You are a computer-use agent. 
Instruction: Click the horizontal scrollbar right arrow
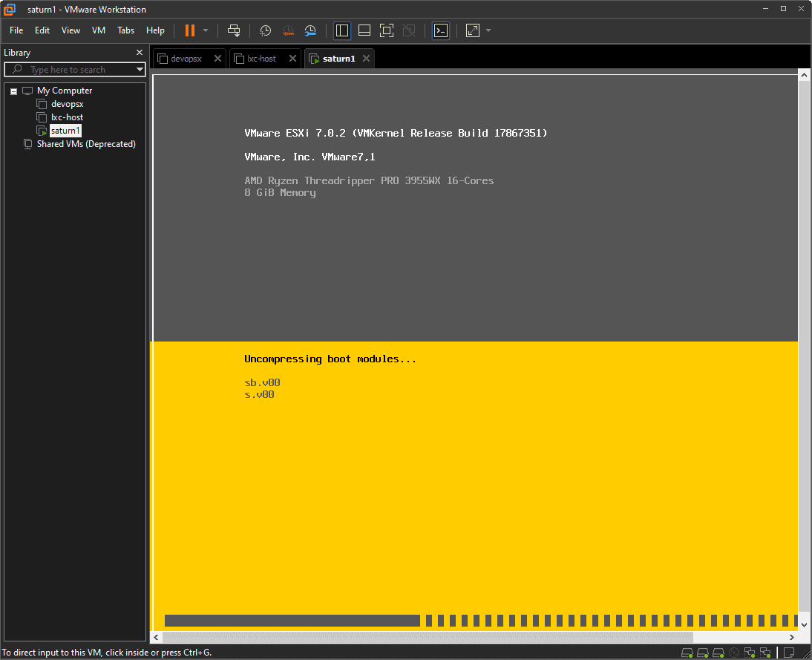pyautogui.click(x=793, y=637)
